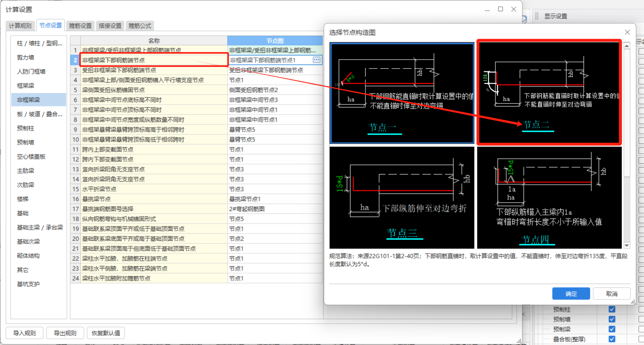Click the 节点图 column header
The height and width of the screenshot is (345, 644).
[275, 41]
